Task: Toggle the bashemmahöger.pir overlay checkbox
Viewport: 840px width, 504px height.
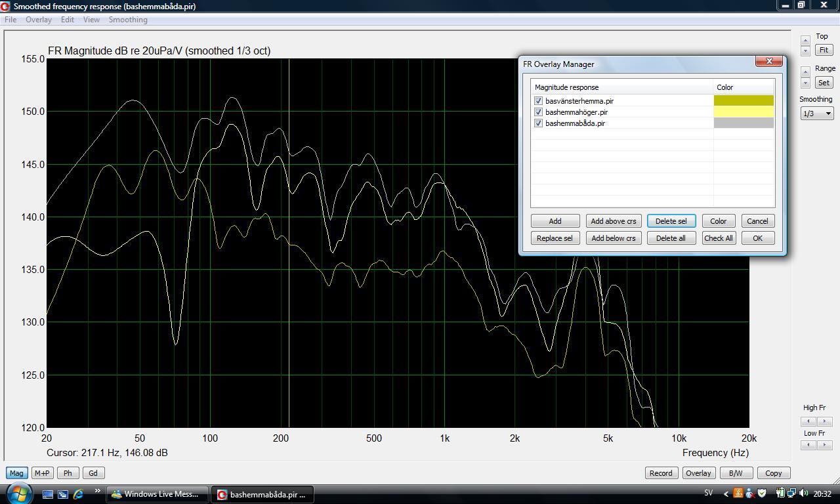Action: (x=538, y=112)
